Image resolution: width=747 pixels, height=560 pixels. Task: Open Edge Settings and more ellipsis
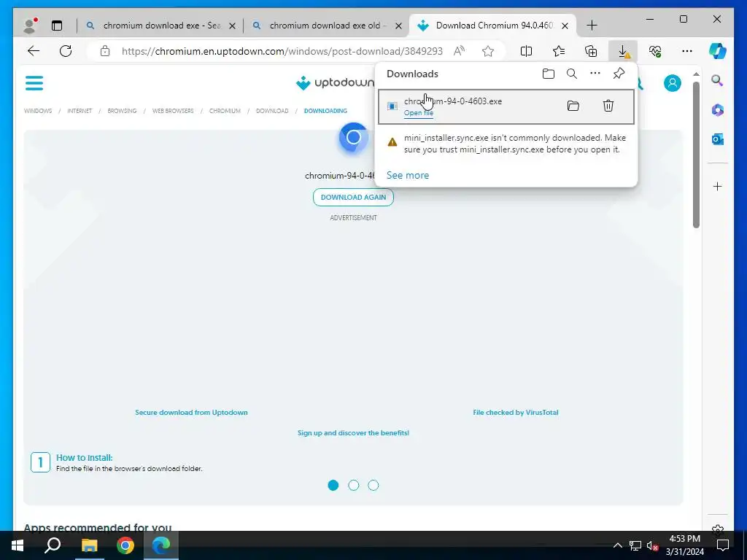[687, 51]
